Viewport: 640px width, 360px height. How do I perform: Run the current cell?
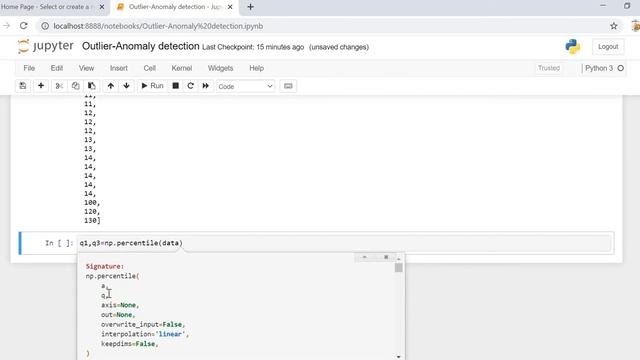[152, 86]
